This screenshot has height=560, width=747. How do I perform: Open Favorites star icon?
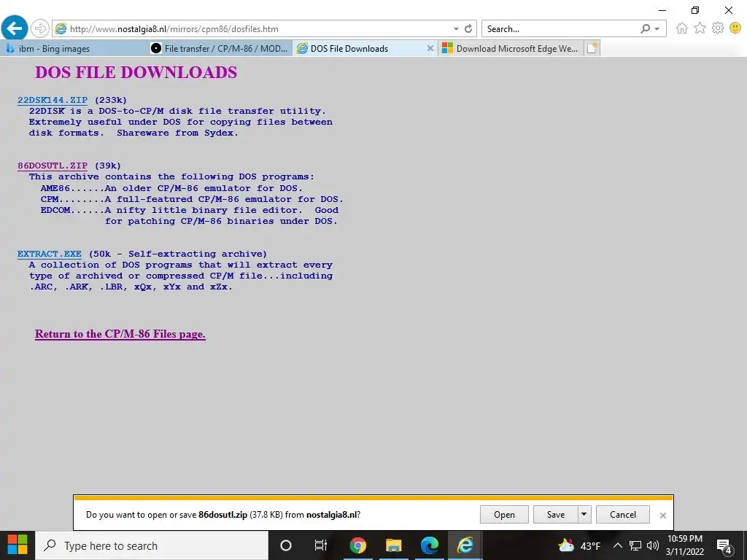point(700,28)
